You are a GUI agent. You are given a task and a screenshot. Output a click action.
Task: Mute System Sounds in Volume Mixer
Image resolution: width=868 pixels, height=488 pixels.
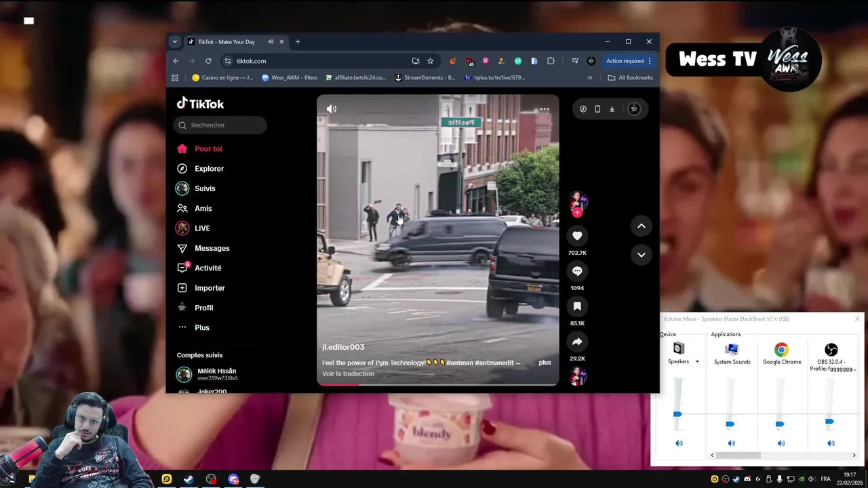731,443
